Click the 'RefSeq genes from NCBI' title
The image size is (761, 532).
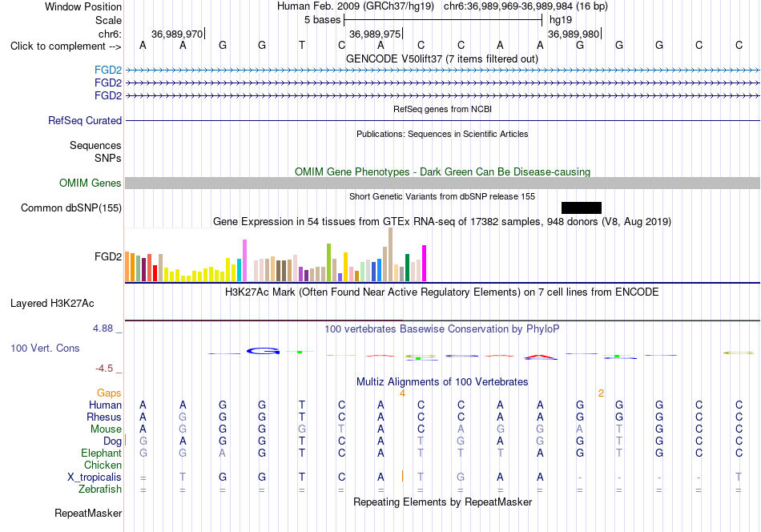[x=443, y=109]
